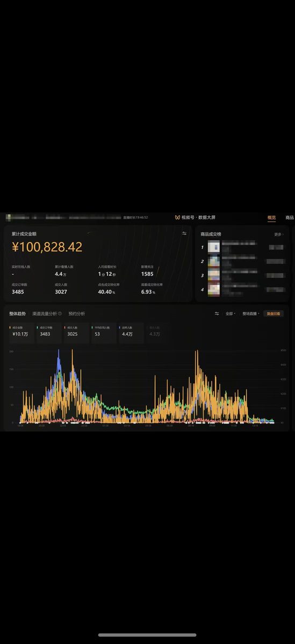Toggle the 成交人数 3025 metric card
295x644 pixels.
(76, 333)
